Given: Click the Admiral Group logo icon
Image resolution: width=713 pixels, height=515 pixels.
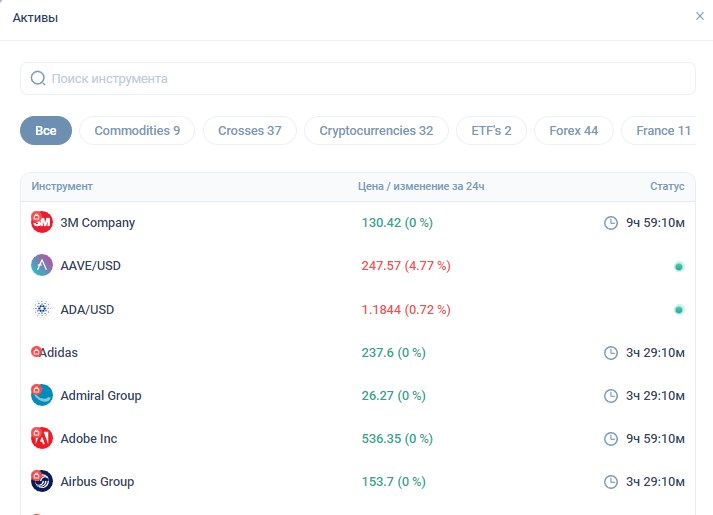Looking at the screenshot, I should pyautogui.click(x=42, y=395).
